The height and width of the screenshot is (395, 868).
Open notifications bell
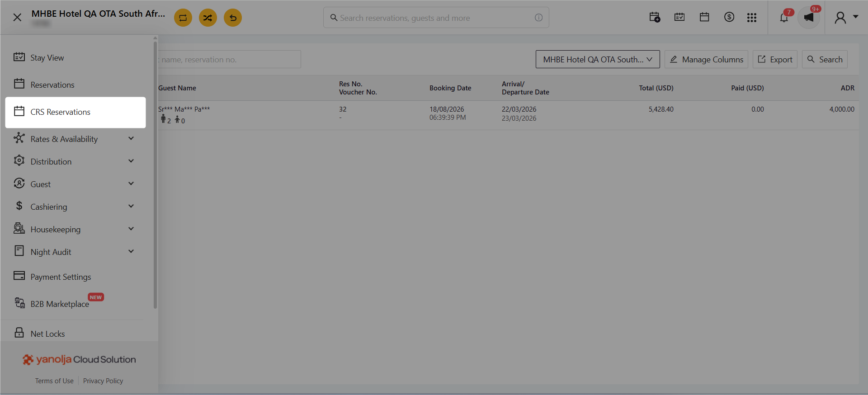784,18
